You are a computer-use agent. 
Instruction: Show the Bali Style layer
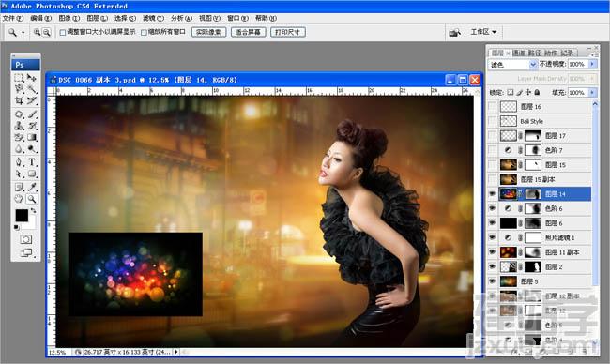point(493,121)
